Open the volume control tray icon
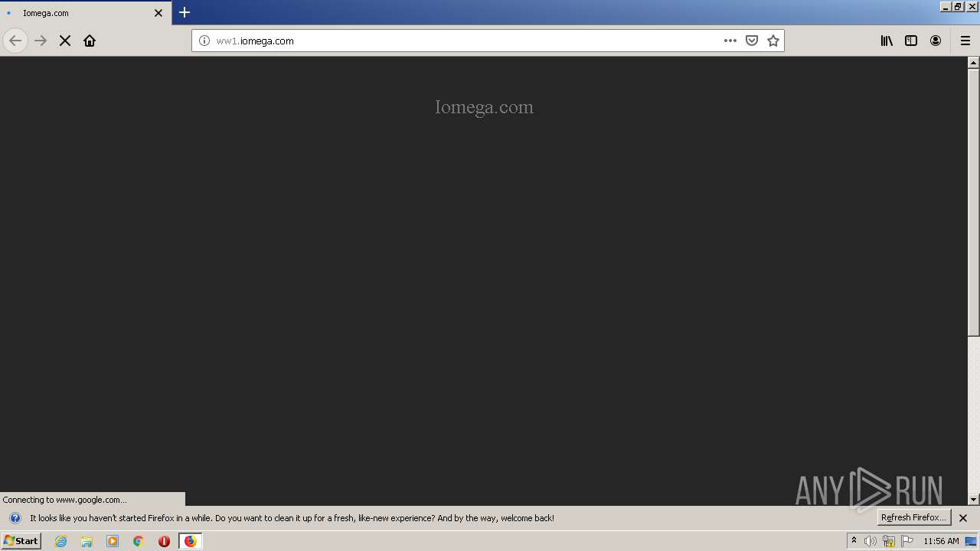The width and height of the screenshot is (980, 551). click(x=871, y=541)
